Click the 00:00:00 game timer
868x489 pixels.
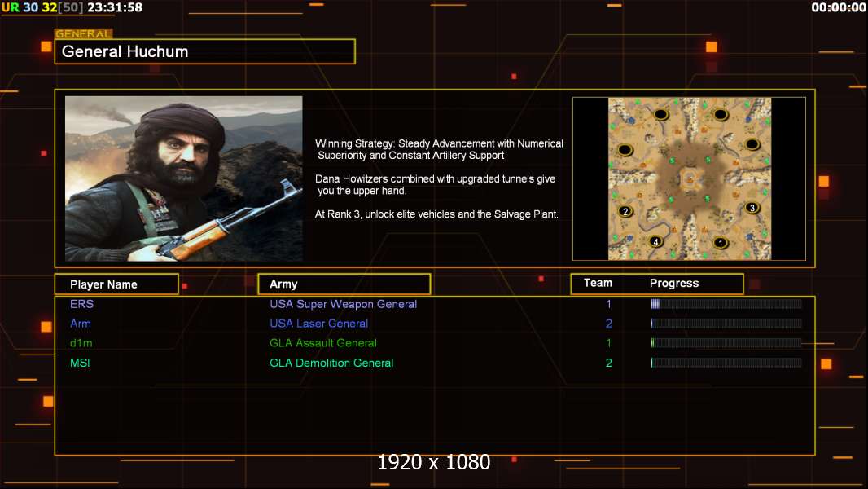pyautogui.click(x=838, y=8)
